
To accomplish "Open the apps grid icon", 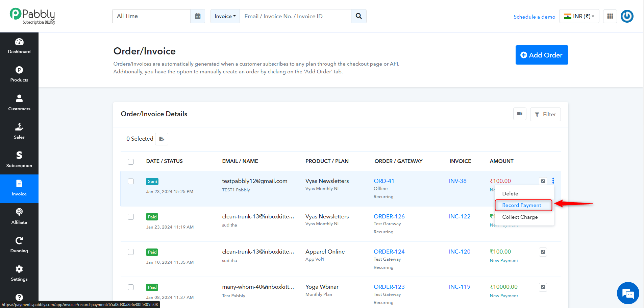I will [x=610, y=16].
